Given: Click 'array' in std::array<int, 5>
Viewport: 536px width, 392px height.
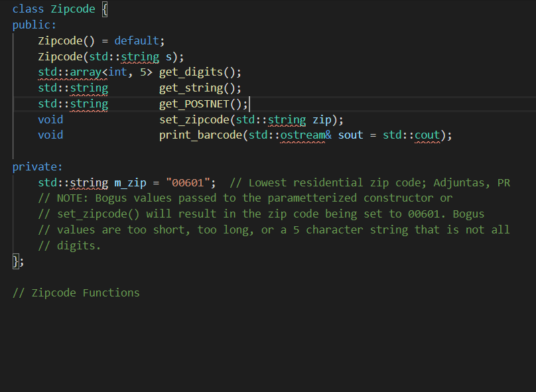Looking at the screenshot, I should [86, 72].
